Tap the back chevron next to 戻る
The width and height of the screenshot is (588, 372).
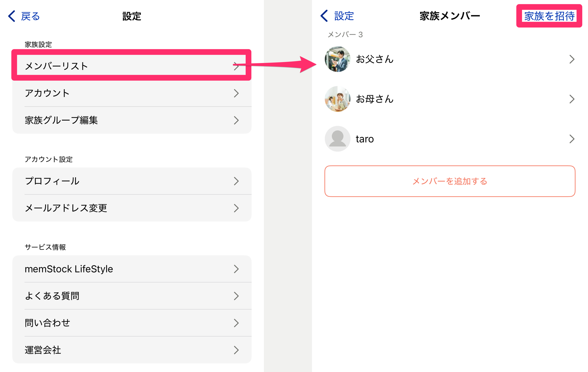point(12,16)
